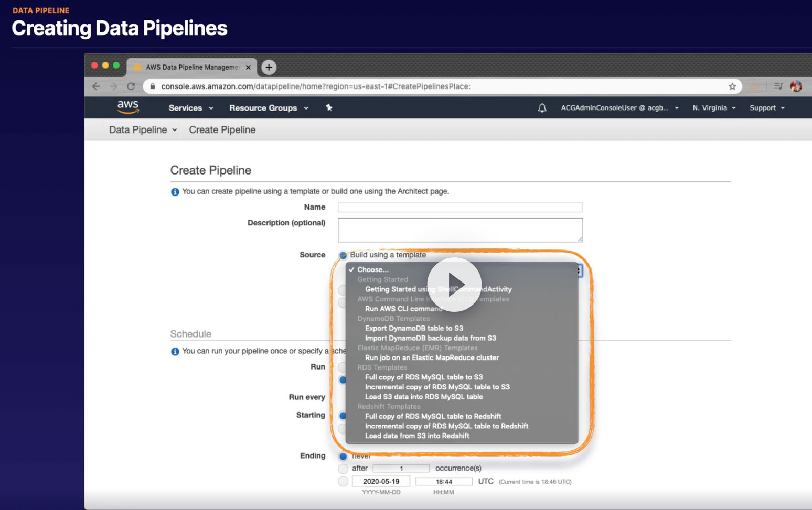
Task: Play the video with center play button
Action: point(454,284)
